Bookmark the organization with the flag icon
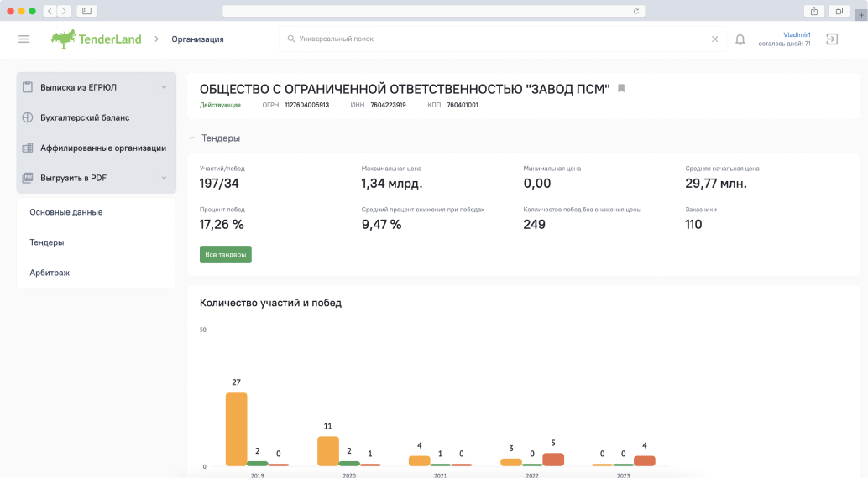 click(x=621, y=89)
